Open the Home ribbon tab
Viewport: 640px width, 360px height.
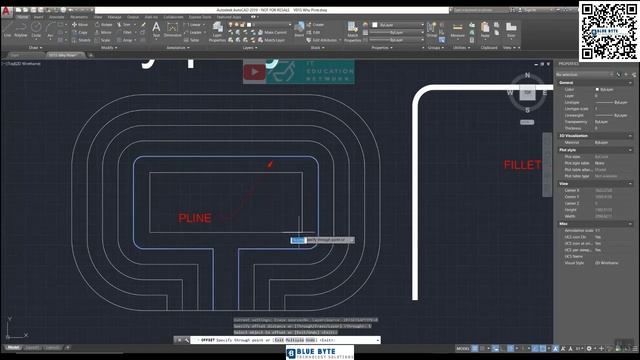[22, 17]
